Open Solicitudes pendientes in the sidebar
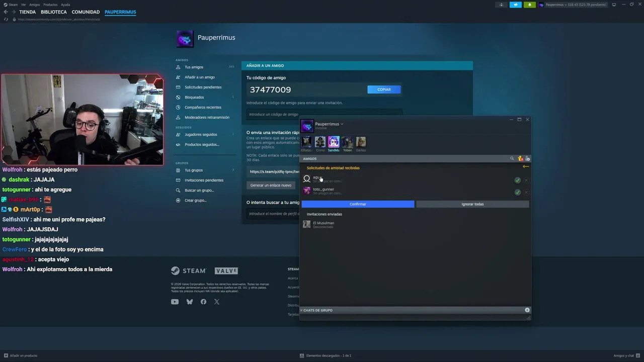This screenshot has width=644, height=362. (203, 87)
